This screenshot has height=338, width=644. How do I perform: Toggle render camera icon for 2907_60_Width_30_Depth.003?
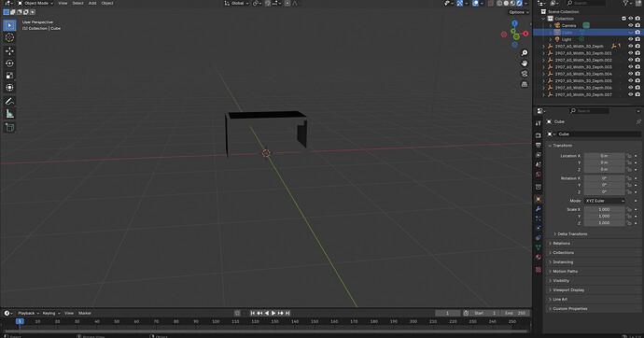coord(637,67)
